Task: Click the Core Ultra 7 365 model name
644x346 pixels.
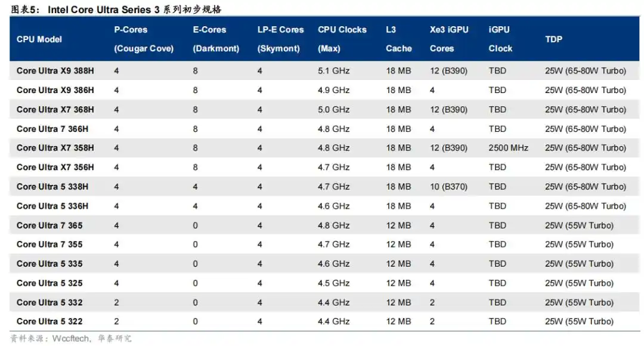Action: click(x=49, y=225)
